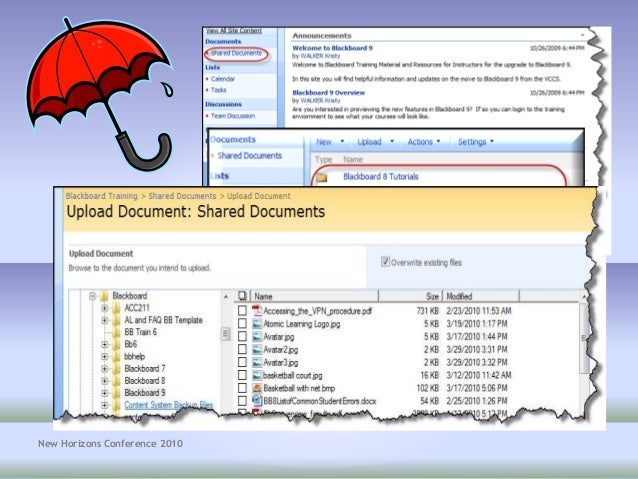Click Blackboard Training breadcrumb link

[x=102, y=196]
